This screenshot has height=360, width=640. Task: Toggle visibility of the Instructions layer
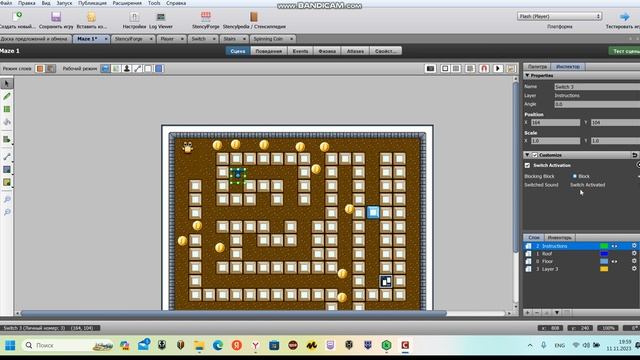[614, 246]
